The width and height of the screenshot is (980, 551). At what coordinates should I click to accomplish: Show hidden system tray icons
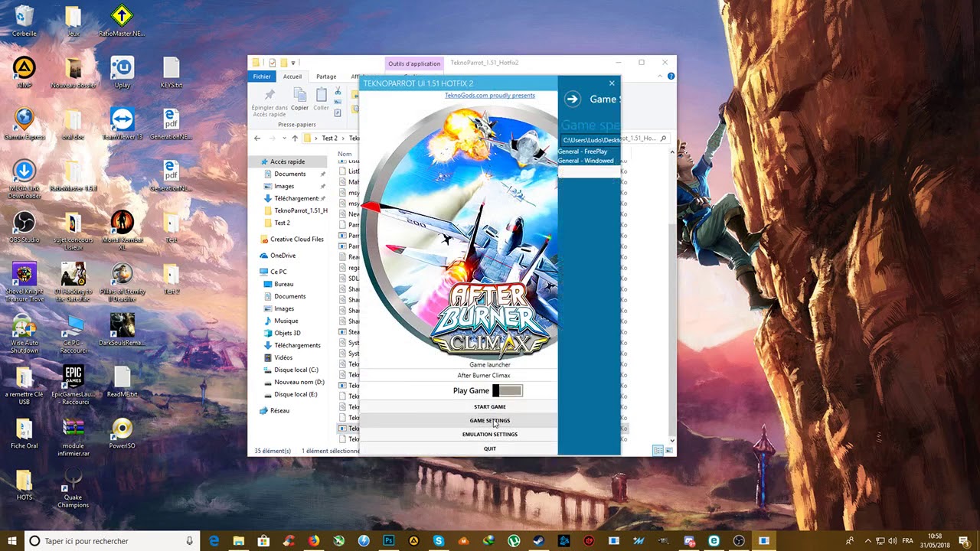tap(868, 541)
